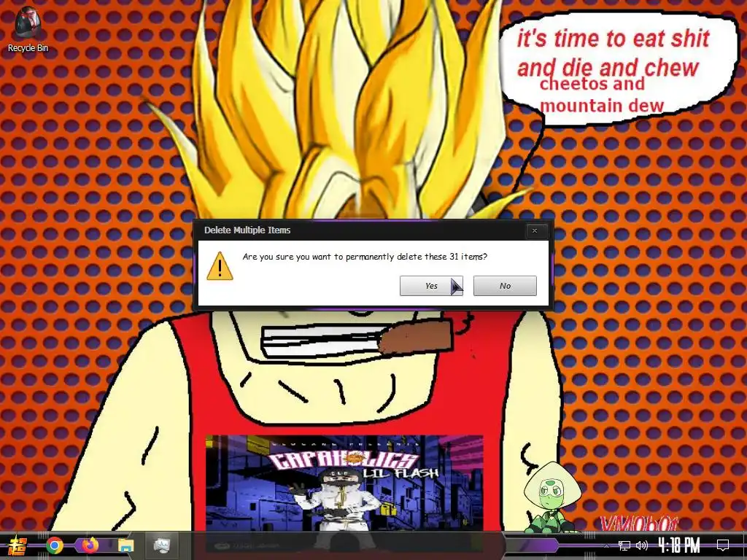The image size is (747, 560).
Task: Open File Explorer from the taskbar
Action: tap(126, 545)
